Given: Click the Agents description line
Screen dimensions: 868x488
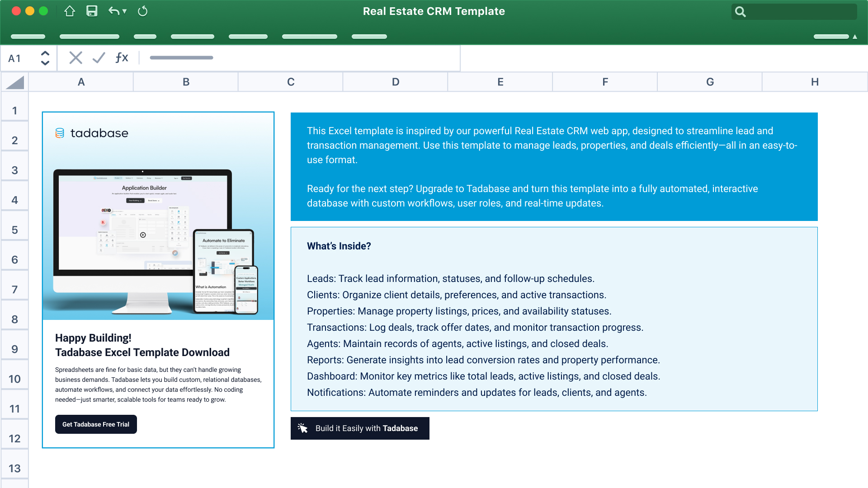Looking at the screenshot, I should point(458,344).
